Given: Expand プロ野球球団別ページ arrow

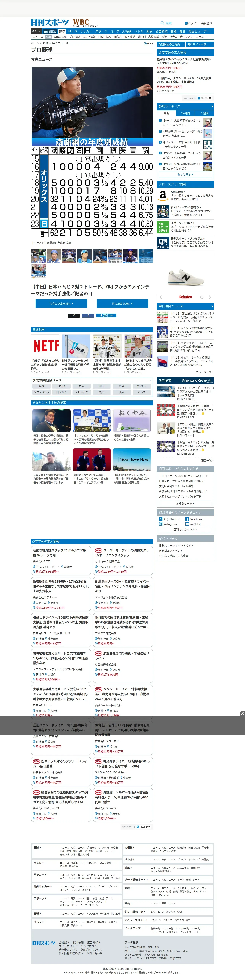Looking at the screenshot, I should pos(150,381).
